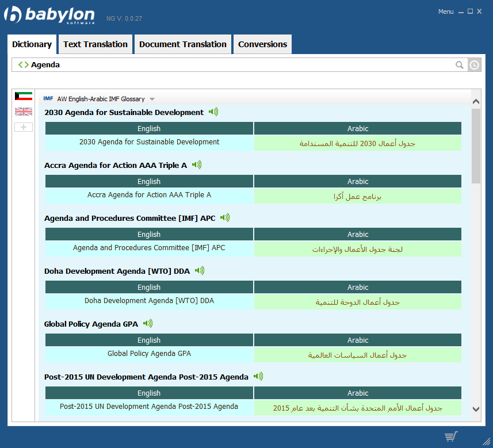Screen dimensions: 493x448
Task: Play audio for 2030 Agenda for Sustainable Development
Action: point(213,112)
